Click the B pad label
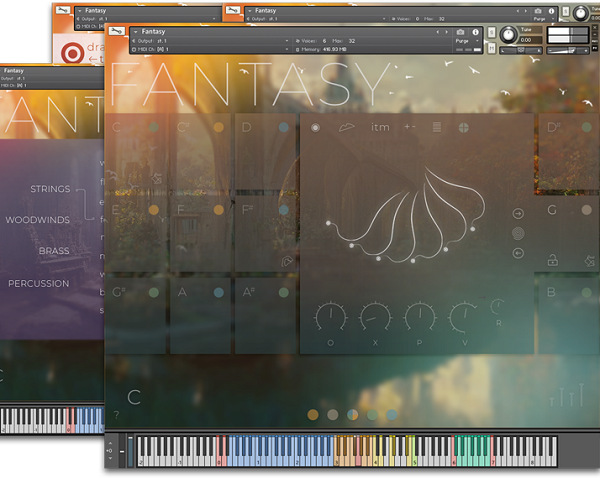The height and width of the screenshot is (478, 600). click(551, 292)
